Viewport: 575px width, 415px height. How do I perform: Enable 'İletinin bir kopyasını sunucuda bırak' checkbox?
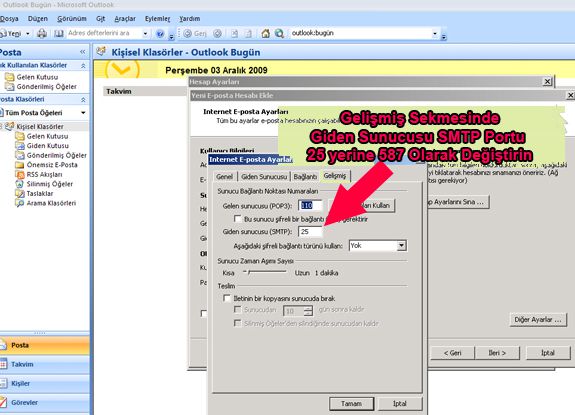(x=227, y=298)
